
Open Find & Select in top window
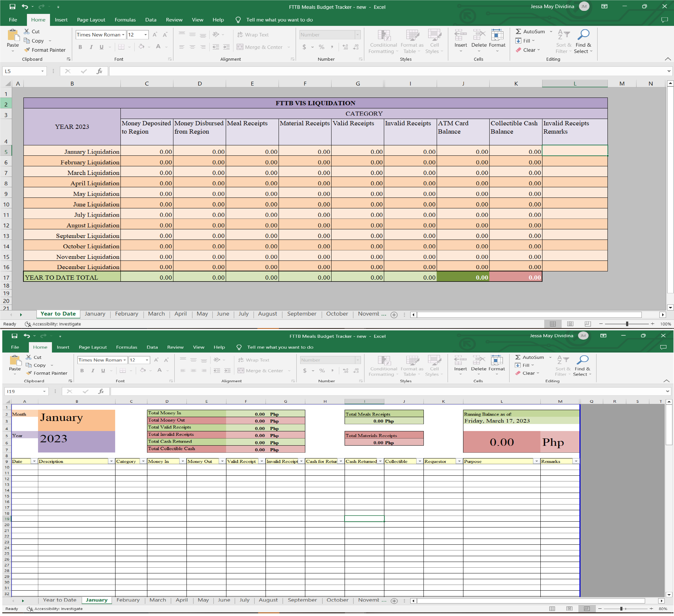pos(583,41)
